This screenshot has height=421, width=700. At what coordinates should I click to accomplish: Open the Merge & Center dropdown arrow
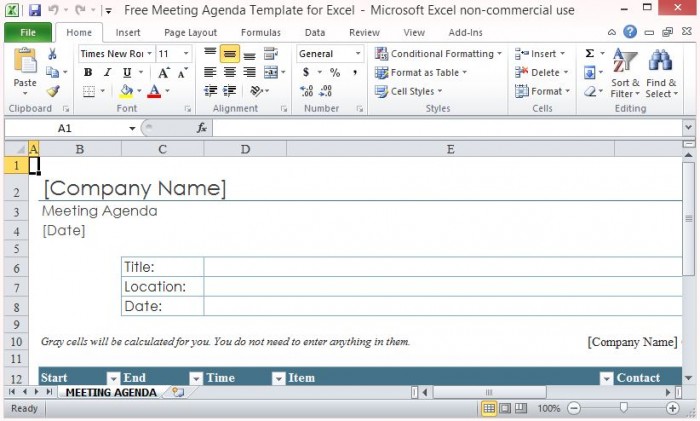(x=283, y=72)
